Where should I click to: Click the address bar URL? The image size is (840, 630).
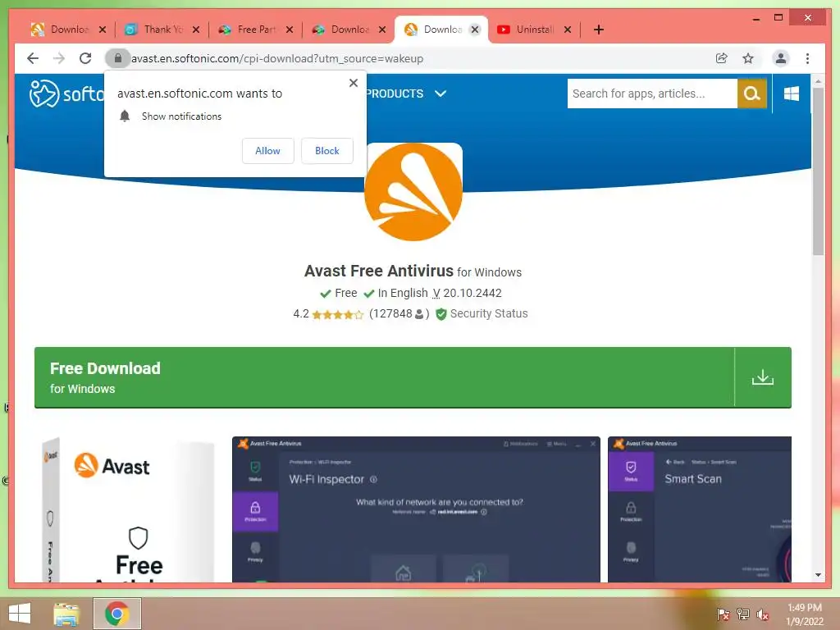click(277, 58)
